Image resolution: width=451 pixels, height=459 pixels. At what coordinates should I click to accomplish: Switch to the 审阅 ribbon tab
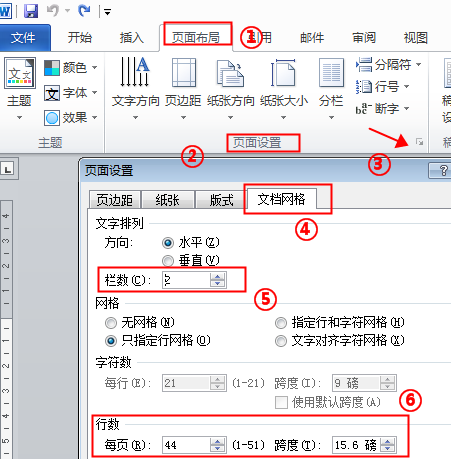pyautogui.click(x=364, y=37)
